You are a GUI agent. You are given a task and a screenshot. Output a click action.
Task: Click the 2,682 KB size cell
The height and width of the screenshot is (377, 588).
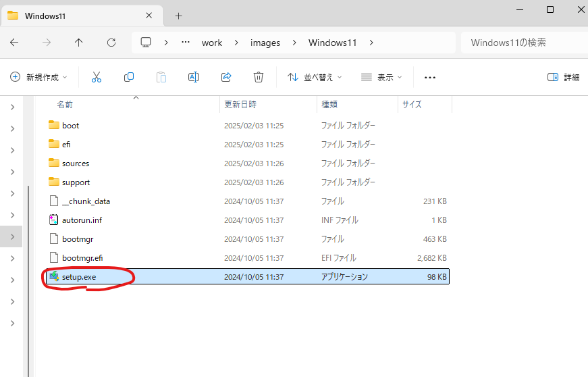(x=431, y=258)
